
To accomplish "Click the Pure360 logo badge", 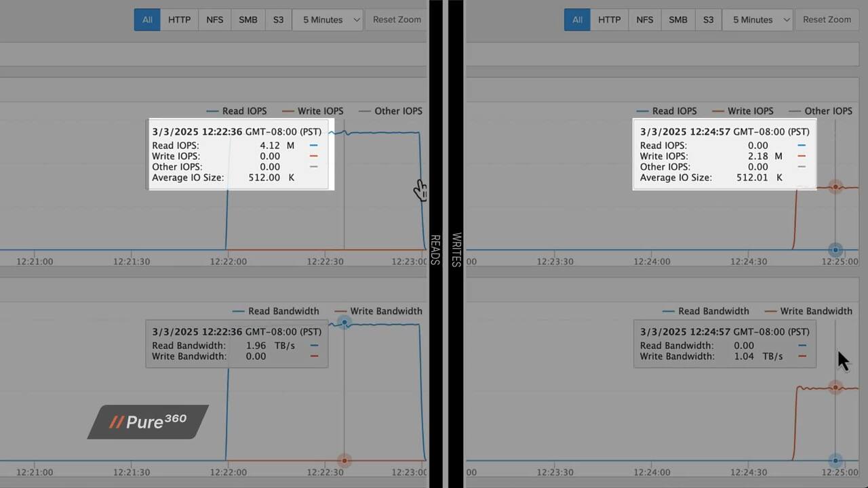I will (x=148, y=422).
